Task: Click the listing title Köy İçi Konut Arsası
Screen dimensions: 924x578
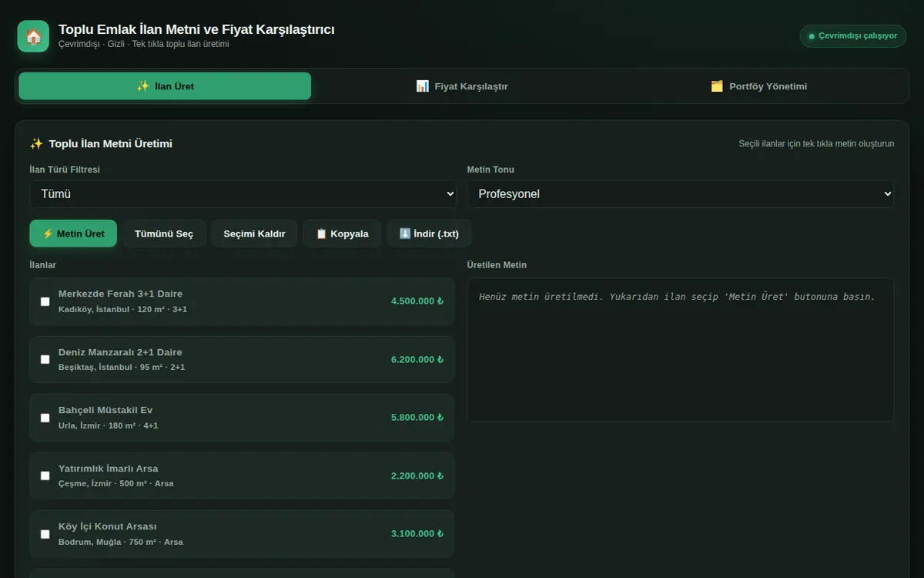Action: point(108,526)
